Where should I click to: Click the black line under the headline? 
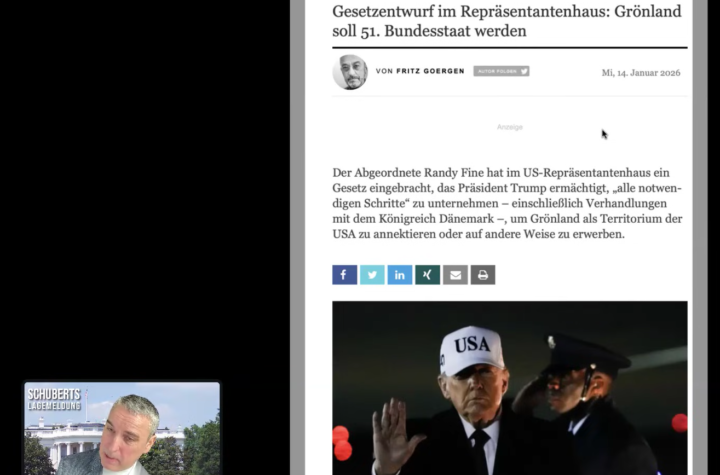click(510, 47)
